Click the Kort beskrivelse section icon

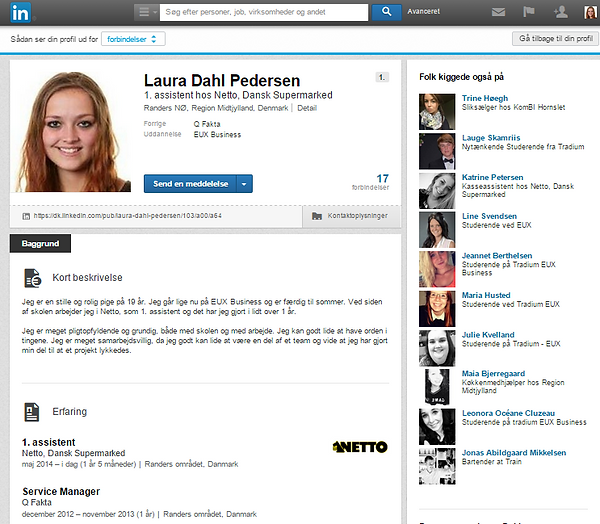[x=33, y=278]
